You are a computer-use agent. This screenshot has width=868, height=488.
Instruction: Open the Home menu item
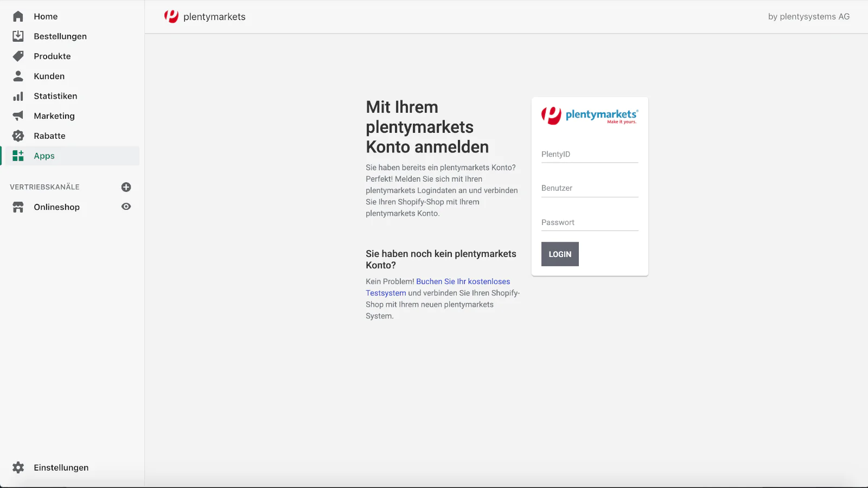click(46, 16)
